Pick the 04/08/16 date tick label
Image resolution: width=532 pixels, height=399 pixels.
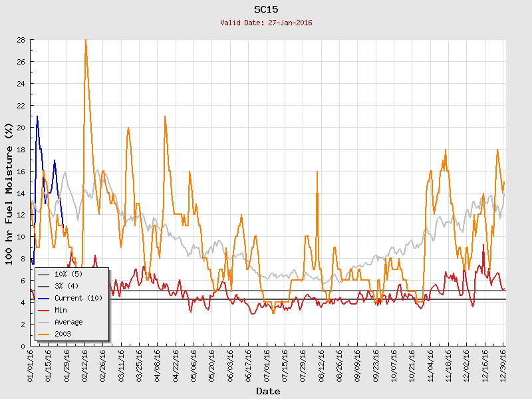point(158,364)
